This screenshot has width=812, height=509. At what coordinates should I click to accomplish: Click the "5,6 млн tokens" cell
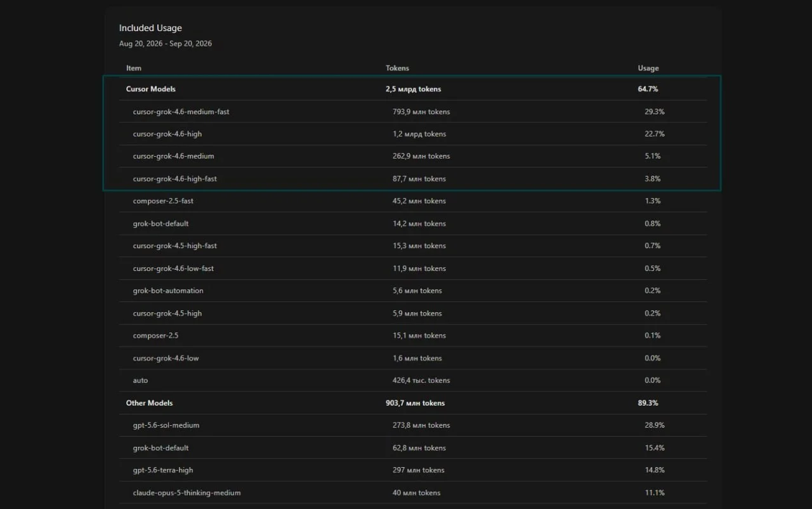click(417, 291)
